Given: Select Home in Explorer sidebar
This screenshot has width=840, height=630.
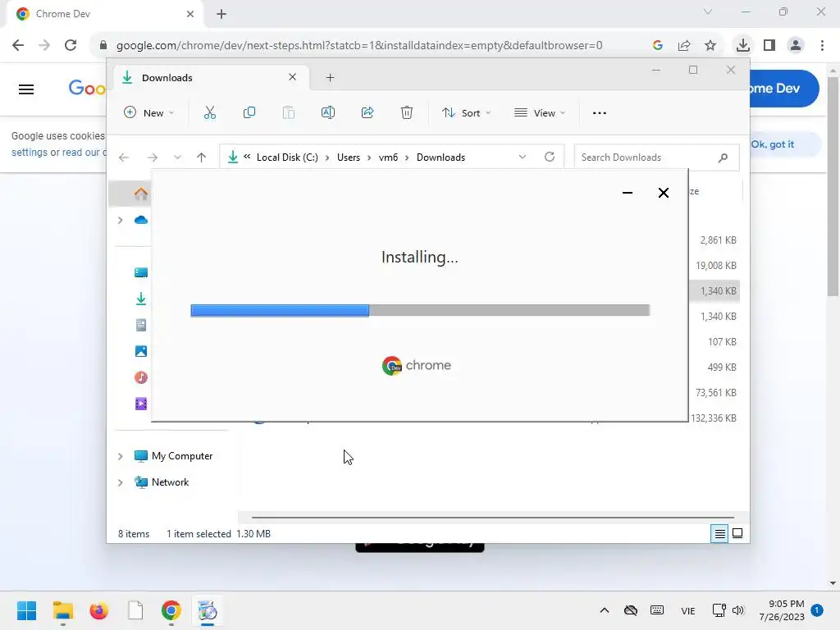Looking at the screenshot, I should point(141,194).
